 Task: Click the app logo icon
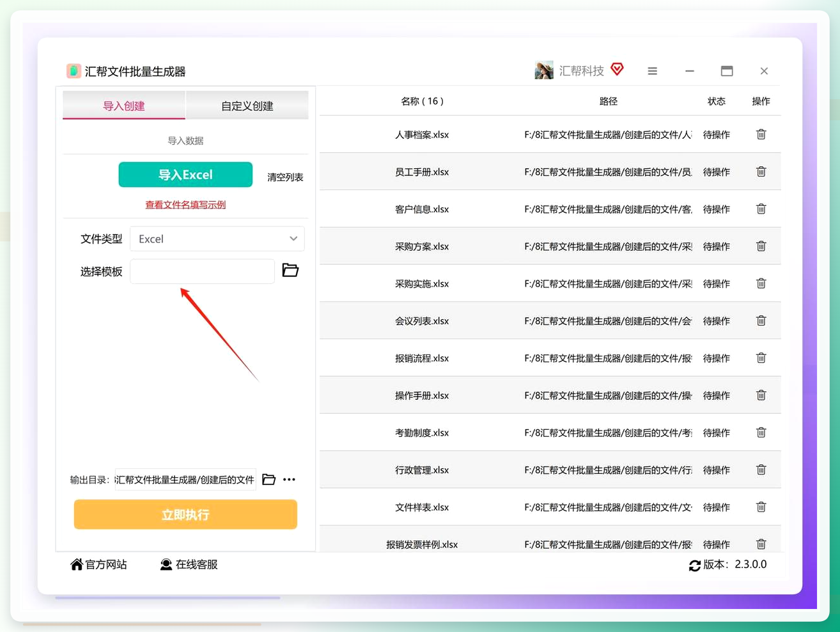click(74, 71)
